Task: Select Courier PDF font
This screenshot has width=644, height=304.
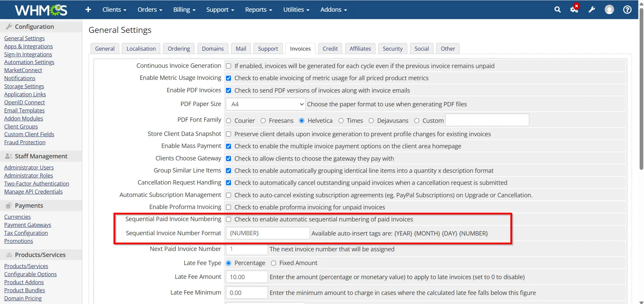Action: click(x=229, y=121)
